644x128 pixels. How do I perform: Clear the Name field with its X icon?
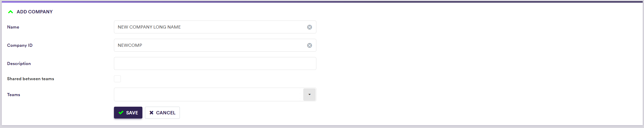(309, 27)
